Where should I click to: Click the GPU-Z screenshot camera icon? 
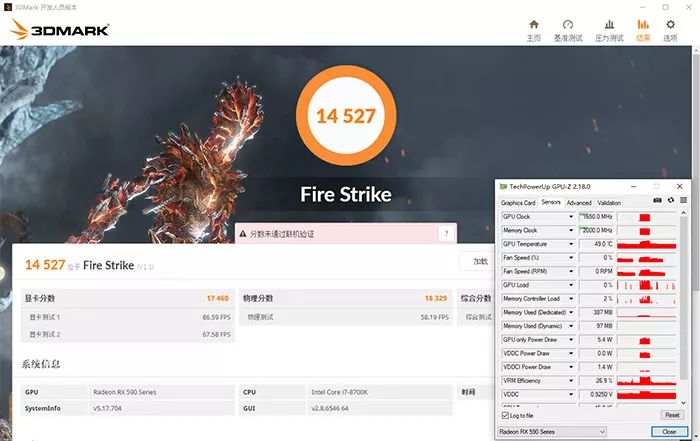(x=658, y=200)
